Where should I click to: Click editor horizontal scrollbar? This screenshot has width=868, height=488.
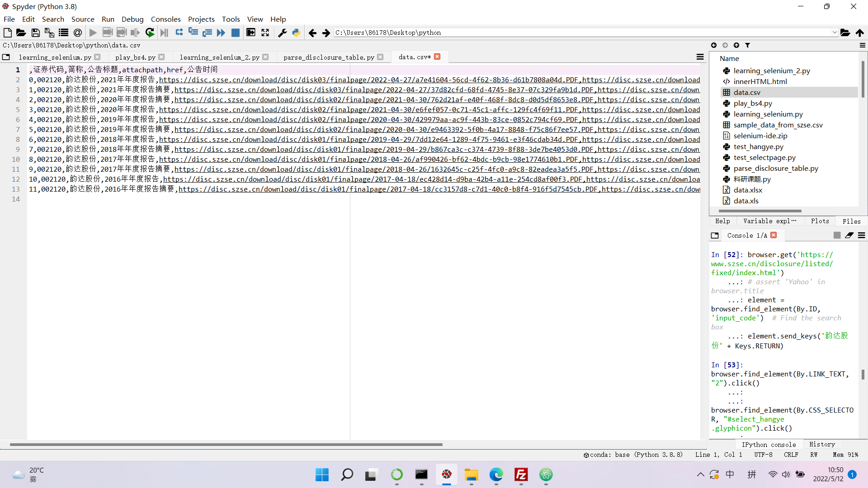226,445
